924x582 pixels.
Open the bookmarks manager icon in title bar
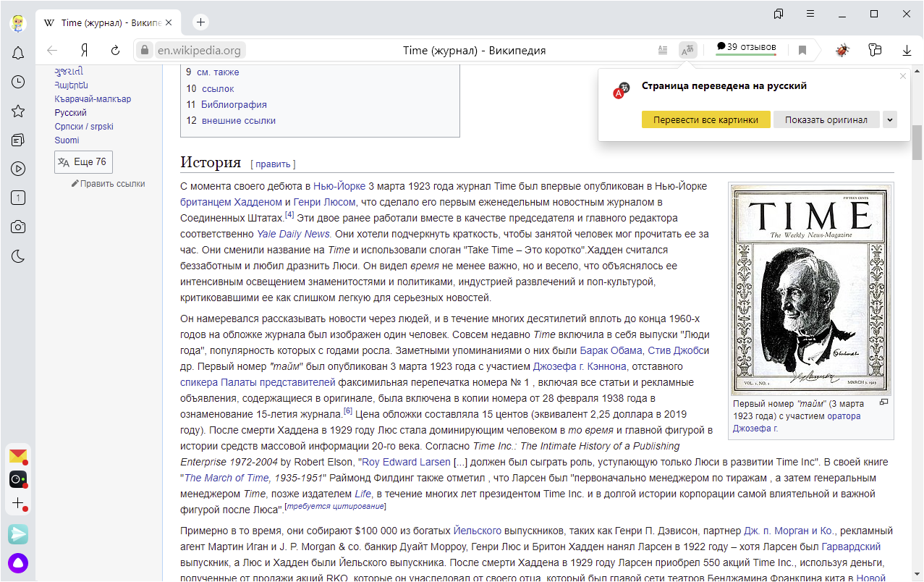[779, 14]
